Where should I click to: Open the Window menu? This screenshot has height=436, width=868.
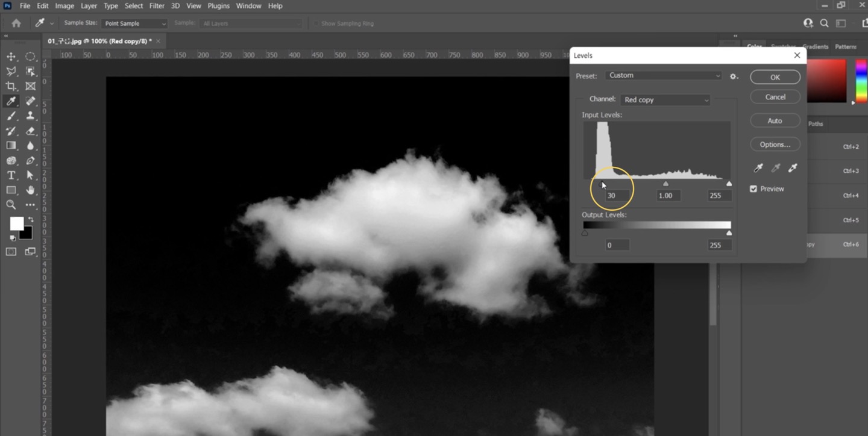coord(248,6)
